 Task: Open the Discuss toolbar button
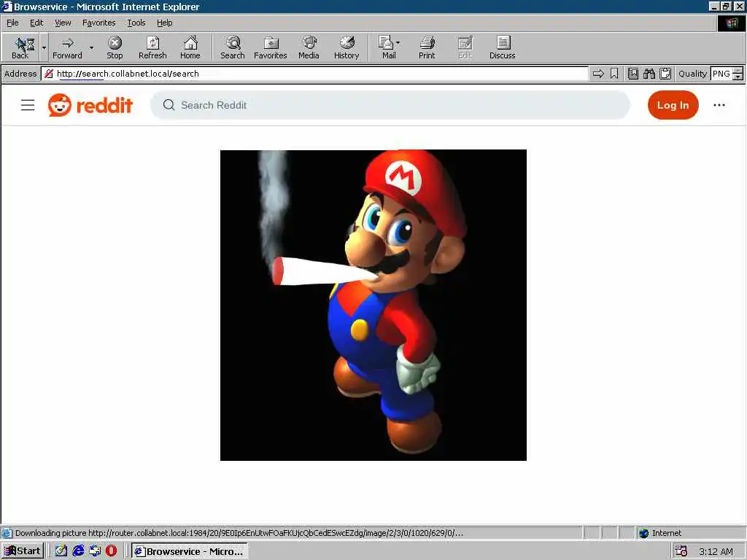[x=502, y=47]
